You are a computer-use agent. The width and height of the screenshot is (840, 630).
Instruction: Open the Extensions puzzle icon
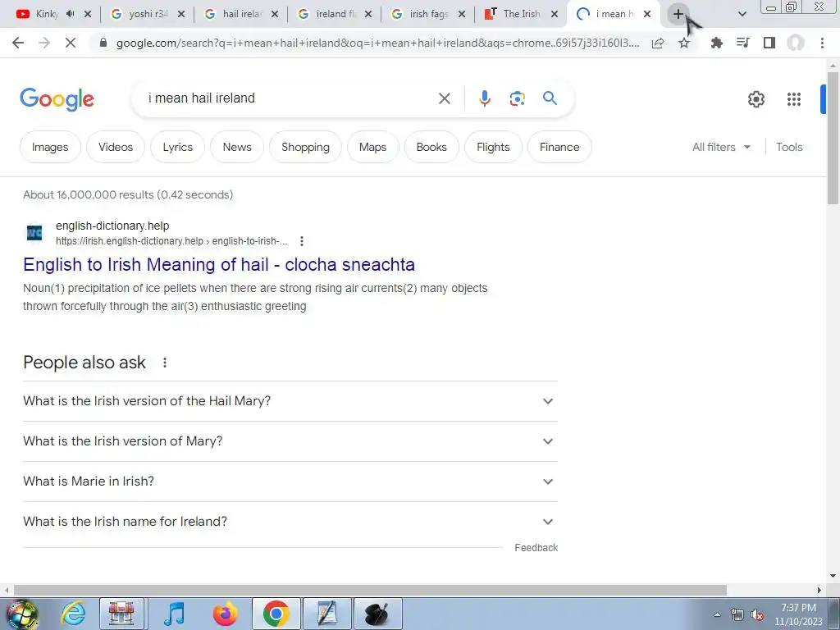click(x=716, y=43)
